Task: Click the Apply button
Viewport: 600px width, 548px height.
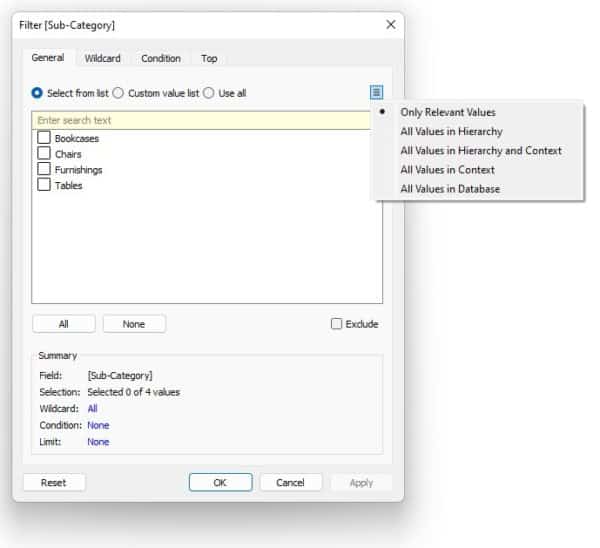Action: (x=361, y=483)
